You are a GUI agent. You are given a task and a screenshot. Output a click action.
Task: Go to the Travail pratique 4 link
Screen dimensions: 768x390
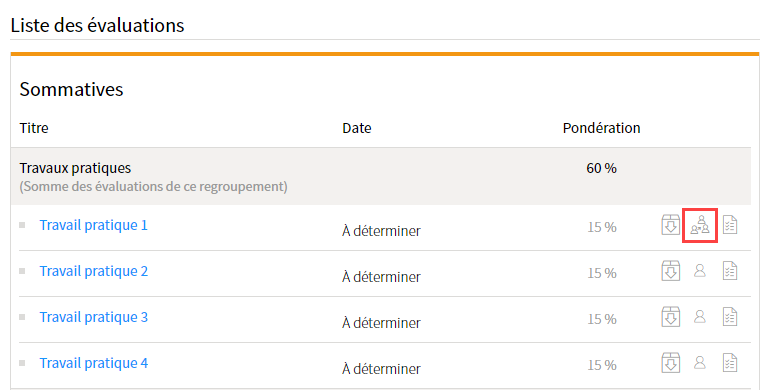pos(94,363)
